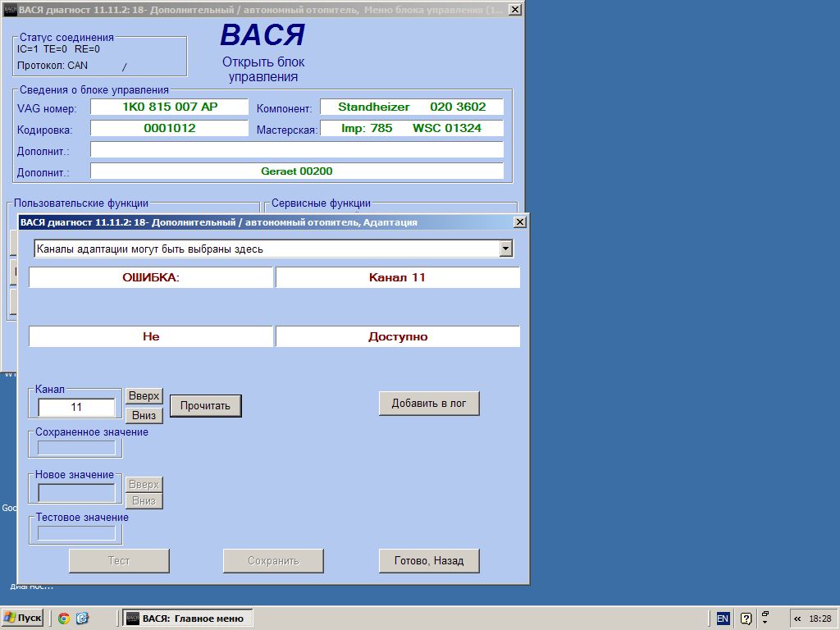Activate ВАСЯ: Главное меню taskbar item
This screenshot has width=840, height=630.
[187, 619]
